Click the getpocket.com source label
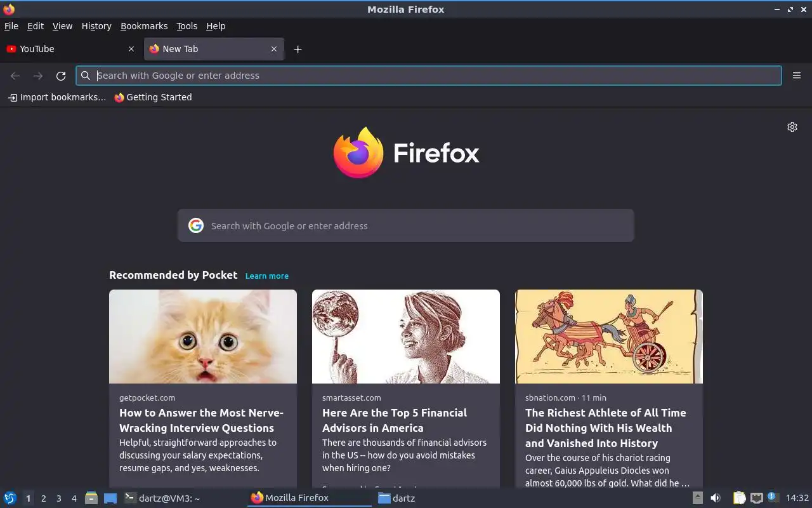The width and height of the screenshot is (812, 508). click(147, 398)
